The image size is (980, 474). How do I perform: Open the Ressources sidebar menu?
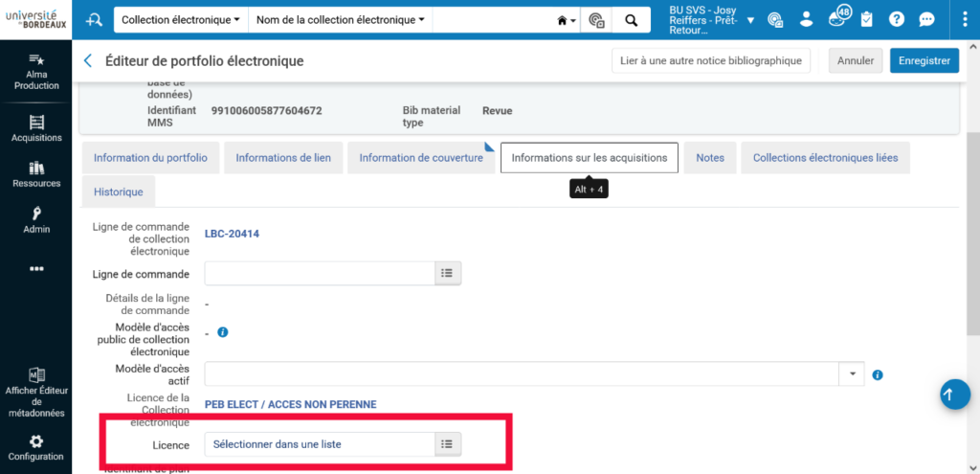36,174
